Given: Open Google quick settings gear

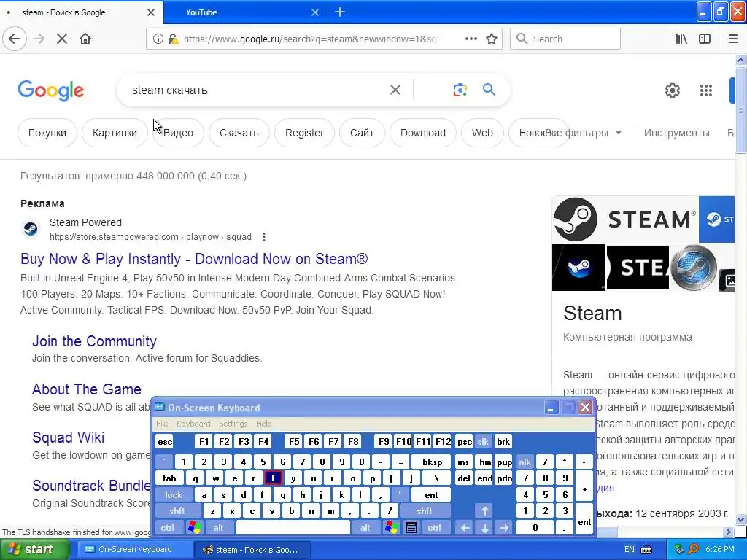Looking at the screenshot, I should [x=672, y=90].
